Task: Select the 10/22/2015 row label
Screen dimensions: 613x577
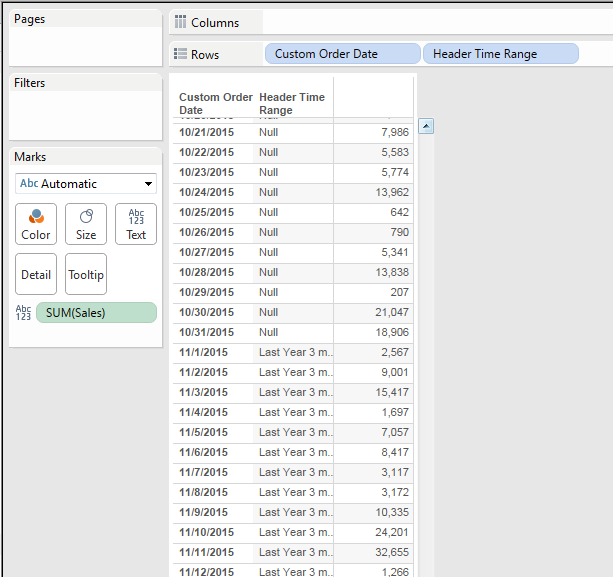Action: point(206,152)
